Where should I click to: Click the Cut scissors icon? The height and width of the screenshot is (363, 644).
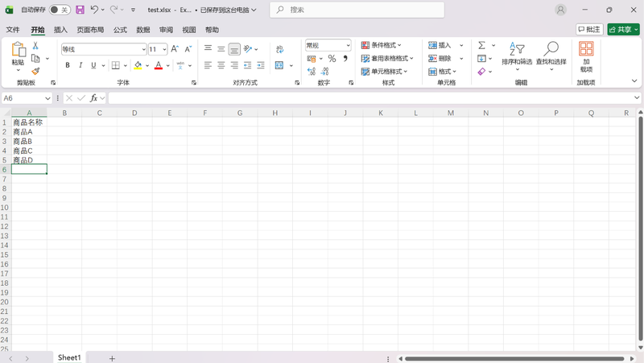pos(35,46)
